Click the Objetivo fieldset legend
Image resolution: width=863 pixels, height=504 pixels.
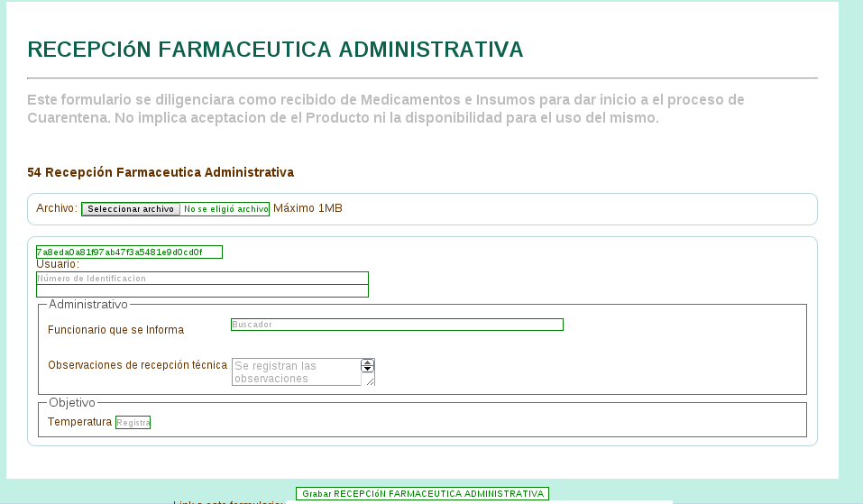tap(72, 402)
